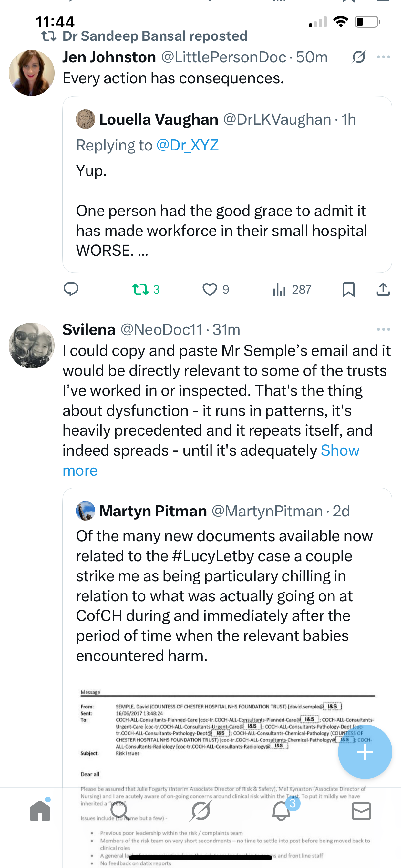Image resolution: width=401 pixels, height=868 pixels.
Task: Like Jen Johnston's post
Action: (x=210, y=289)
